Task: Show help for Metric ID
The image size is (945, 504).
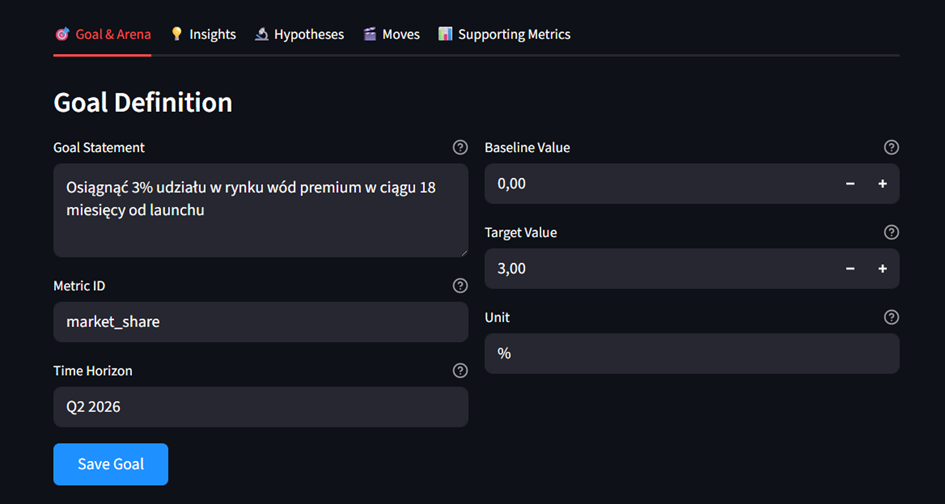Action: (460, 286)
